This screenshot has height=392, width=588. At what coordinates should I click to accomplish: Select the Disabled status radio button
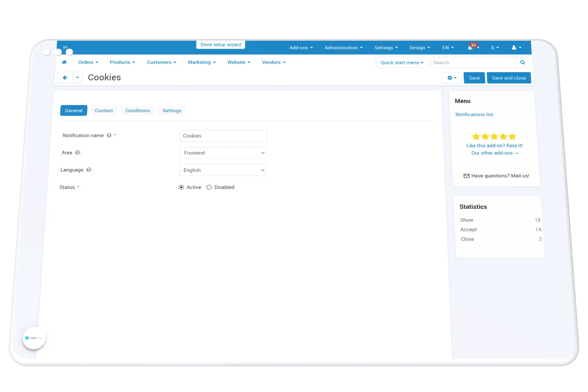tap(209, 187)
